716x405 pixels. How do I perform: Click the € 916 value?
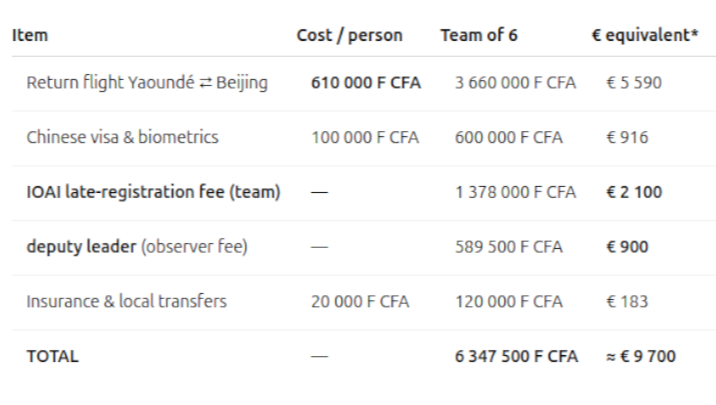click(627, 137)
